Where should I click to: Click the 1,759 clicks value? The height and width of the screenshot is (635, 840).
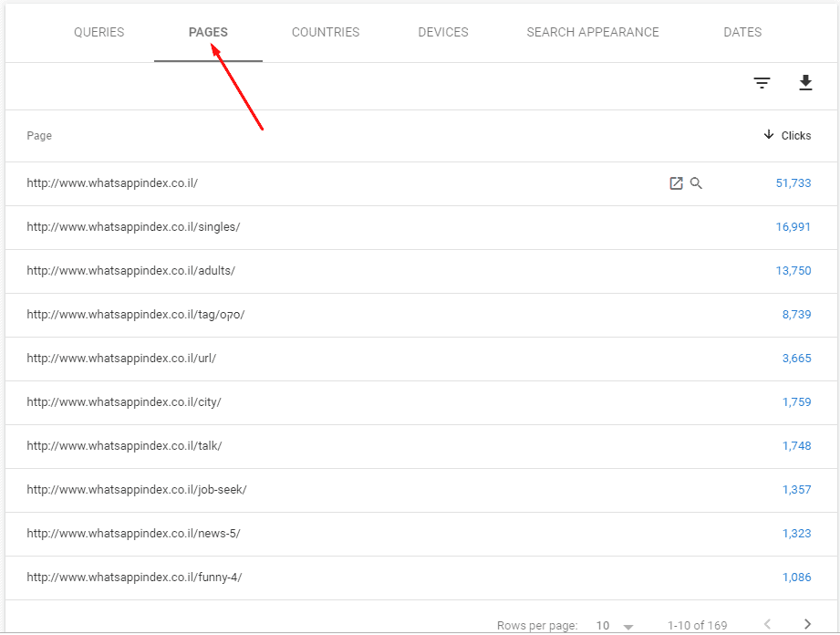point(796,402)
